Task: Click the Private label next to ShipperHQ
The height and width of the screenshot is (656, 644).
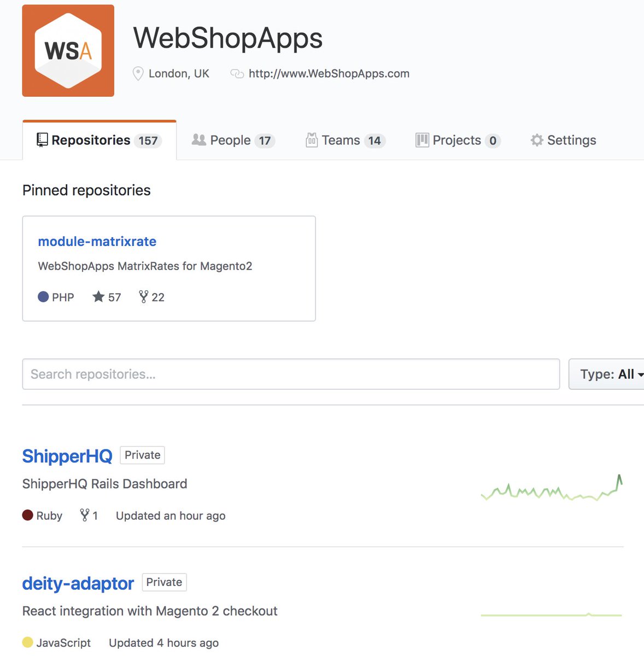Action: click(143, 455)
